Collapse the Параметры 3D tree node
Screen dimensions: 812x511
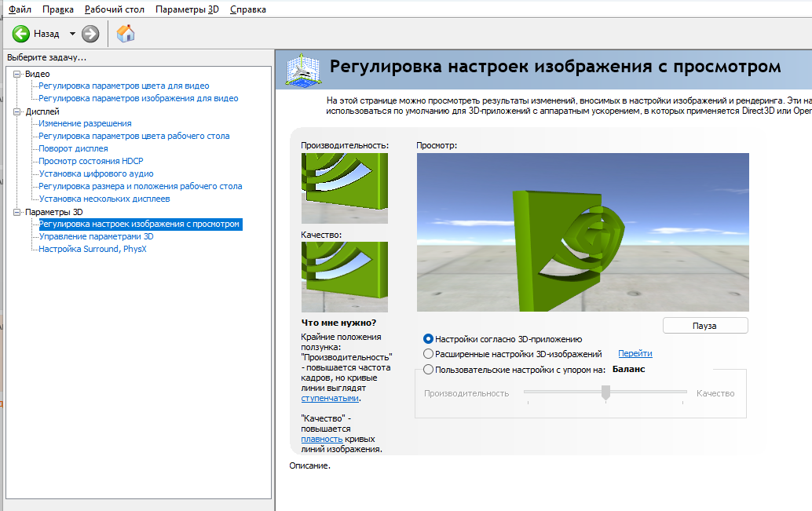16,212
